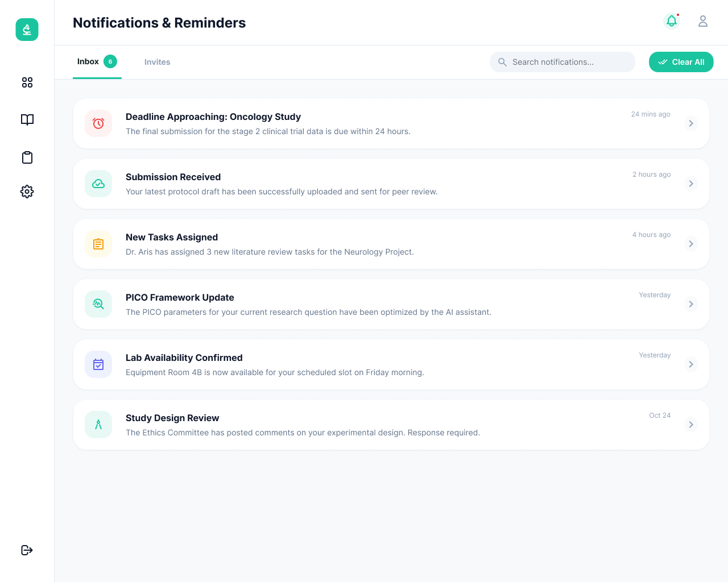Click the yellow task list icon
Viewport: 728px width, 582px height.
coord(98,244)
